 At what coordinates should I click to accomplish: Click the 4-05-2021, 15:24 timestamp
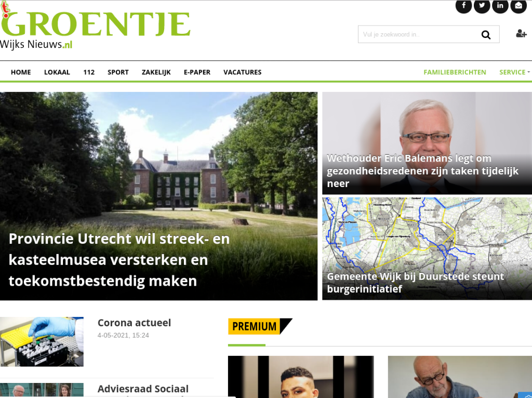point(123,336)
